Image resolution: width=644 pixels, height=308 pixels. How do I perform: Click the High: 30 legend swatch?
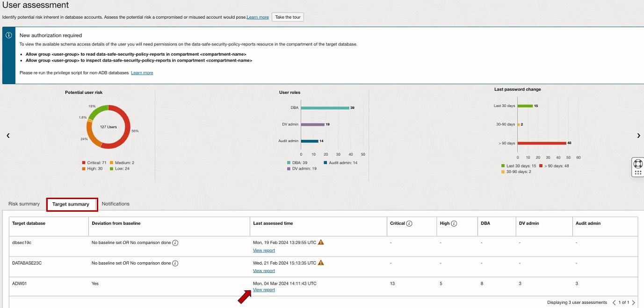pyautogui.click(x=84, y=168)
